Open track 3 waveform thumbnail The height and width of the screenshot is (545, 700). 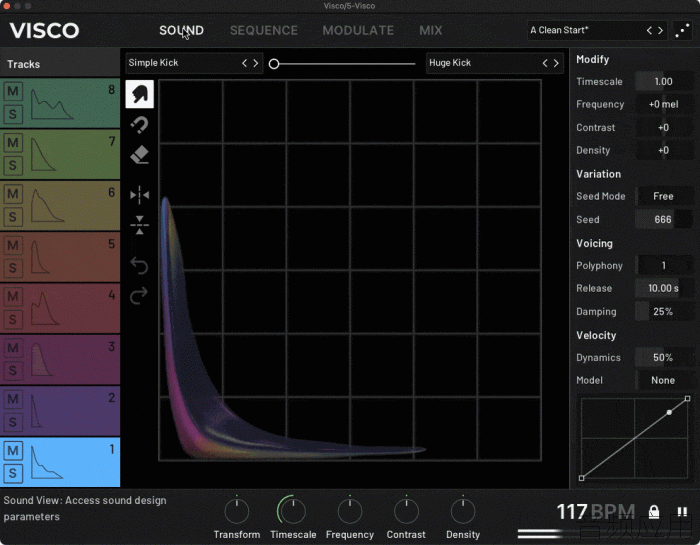pos(41,360)
